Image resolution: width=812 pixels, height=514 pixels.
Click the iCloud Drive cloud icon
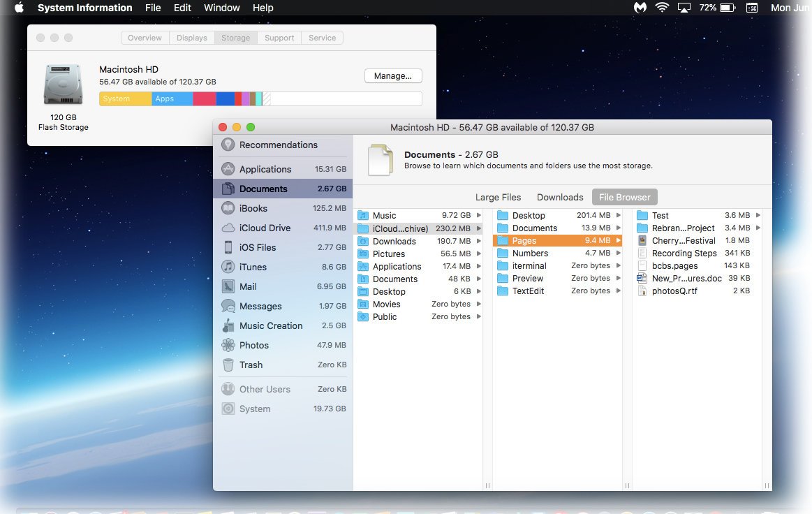pos(228,228)
